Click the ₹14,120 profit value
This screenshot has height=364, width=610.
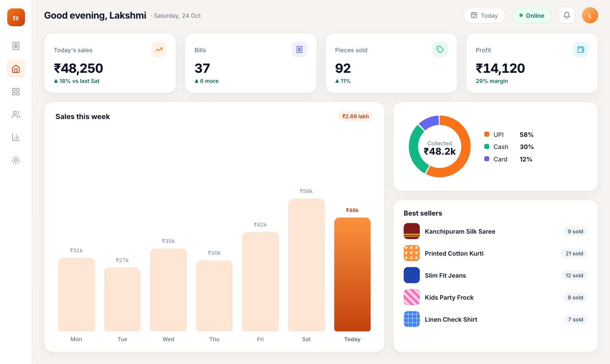point(500,68)
